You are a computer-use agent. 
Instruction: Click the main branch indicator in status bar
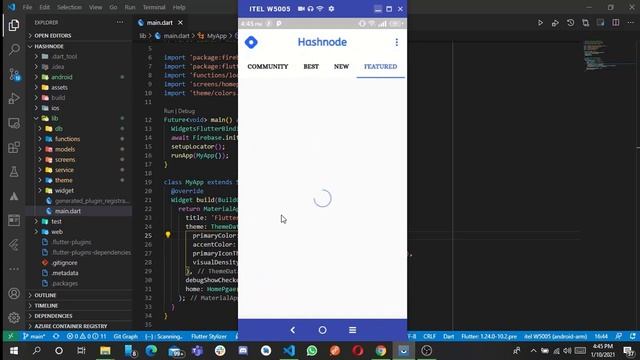(x=34, y=336)
